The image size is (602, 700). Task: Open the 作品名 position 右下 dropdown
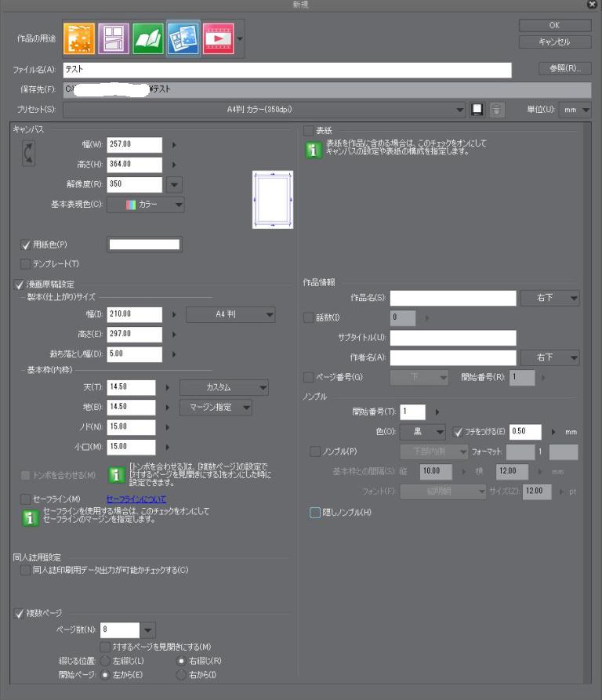point(549,298)
